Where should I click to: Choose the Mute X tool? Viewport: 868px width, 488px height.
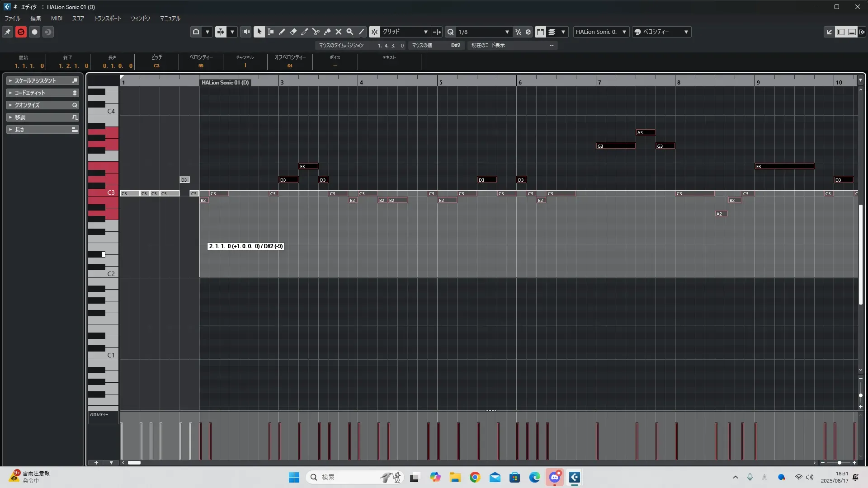tap(338, 32)
